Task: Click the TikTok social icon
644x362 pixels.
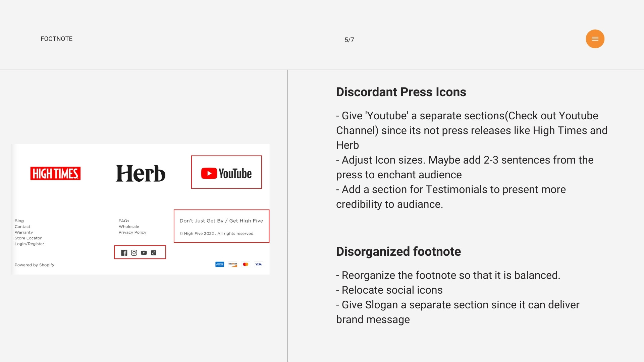Action: 154,253
